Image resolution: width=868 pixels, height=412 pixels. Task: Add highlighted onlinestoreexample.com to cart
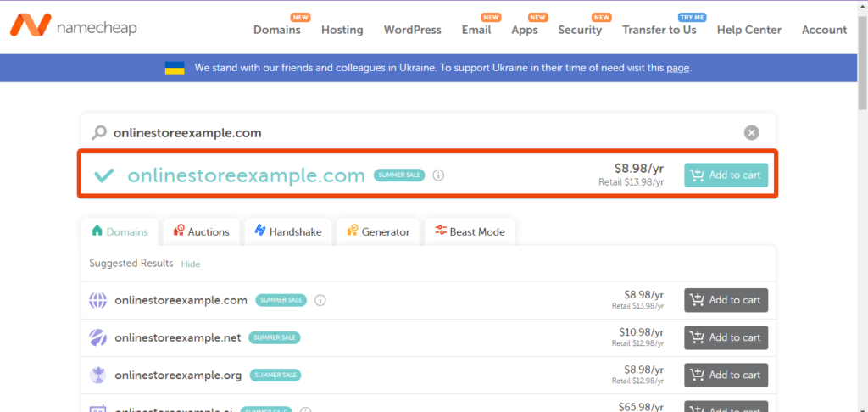[726, 175]
